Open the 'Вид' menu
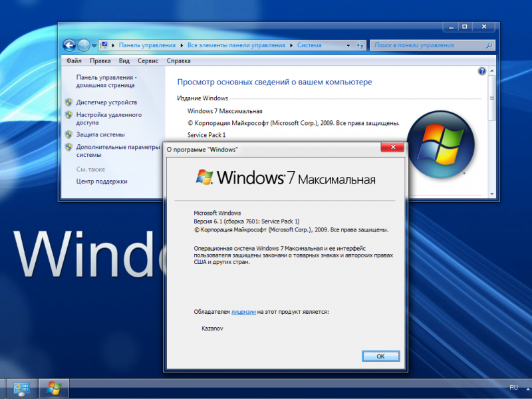 click(x=124, y=61)
